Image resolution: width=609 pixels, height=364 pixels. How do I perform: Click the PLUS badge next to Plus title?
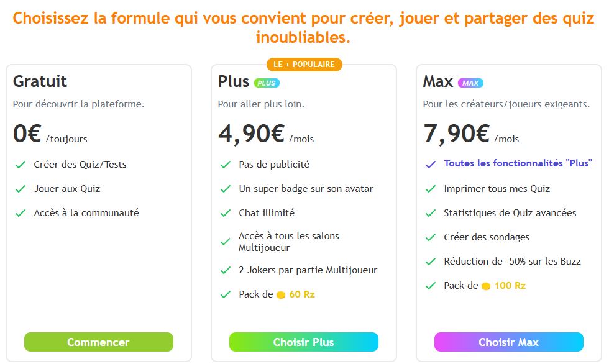[267, 83]
